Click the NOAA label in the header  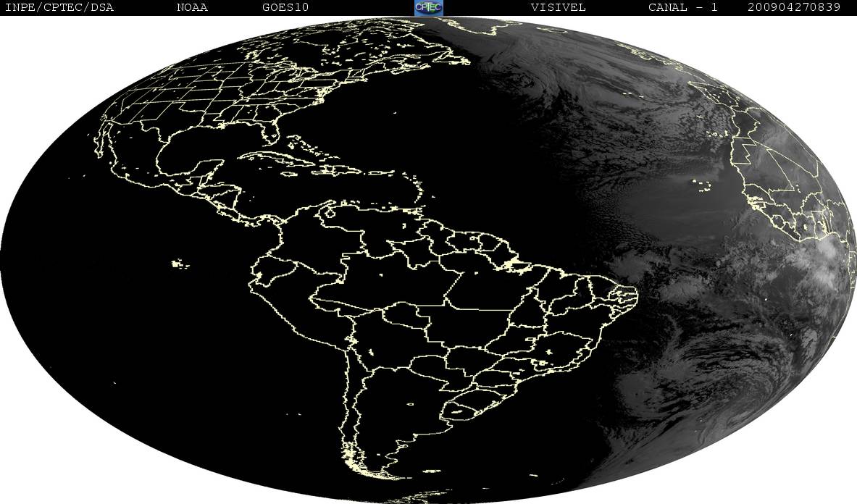[x=193, y=8]
